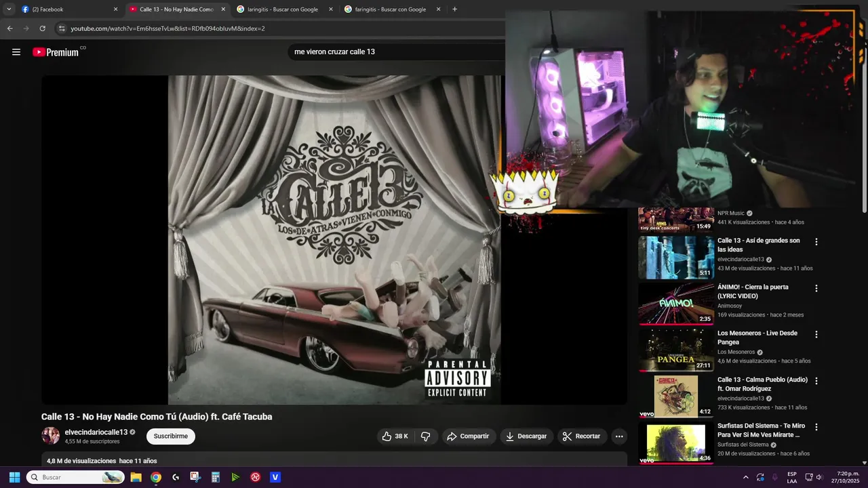Screen dimensions: 868x488
Task: Click the Compartir share button
Action: 468,436
